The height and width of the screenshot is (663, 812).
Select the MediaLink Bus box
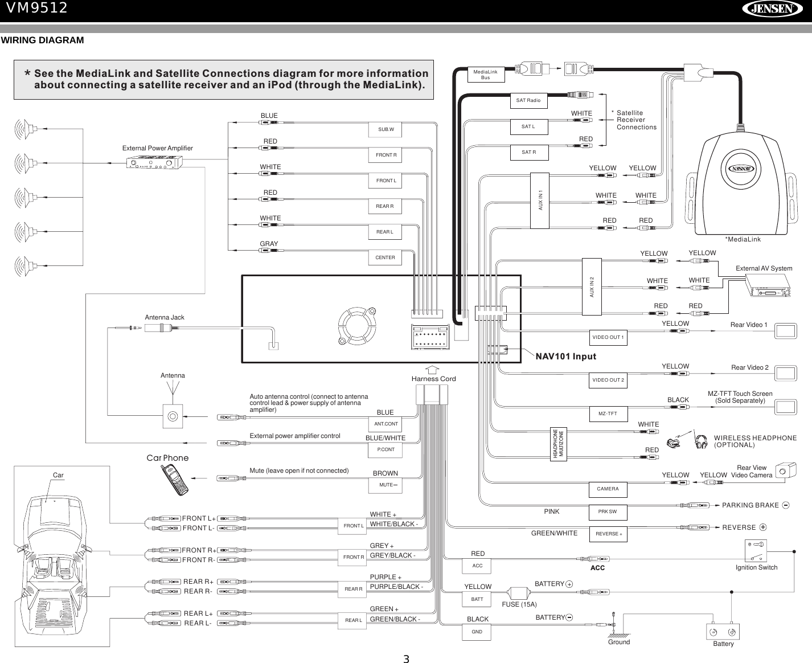485,75
